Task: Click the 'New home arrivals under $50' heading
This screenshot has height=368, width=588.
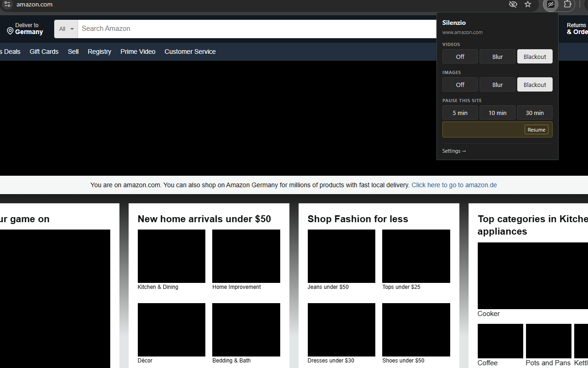Action: tap(204, 219)
